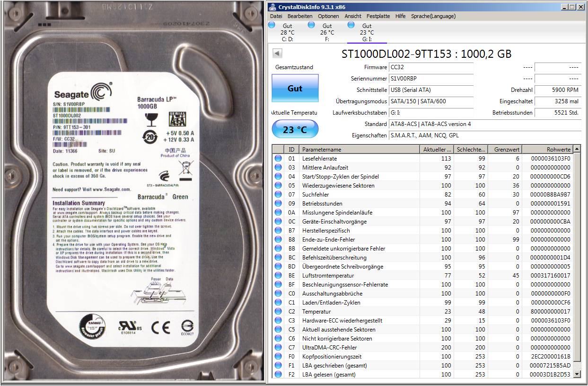
Task: Click status orb for Aktuell ausstehende Sektoren
Action: (x=278, y=329)
